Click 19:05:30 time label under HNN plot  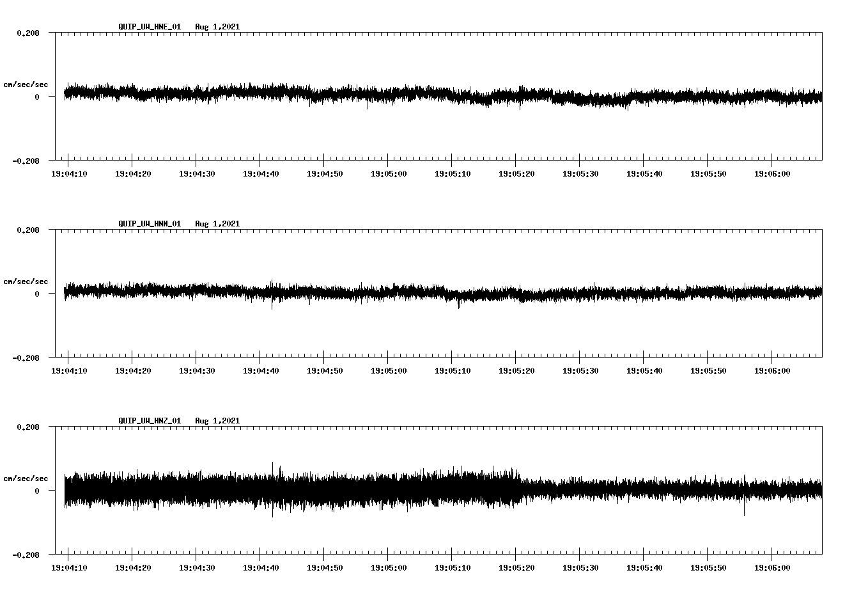[x=580, y=370]
